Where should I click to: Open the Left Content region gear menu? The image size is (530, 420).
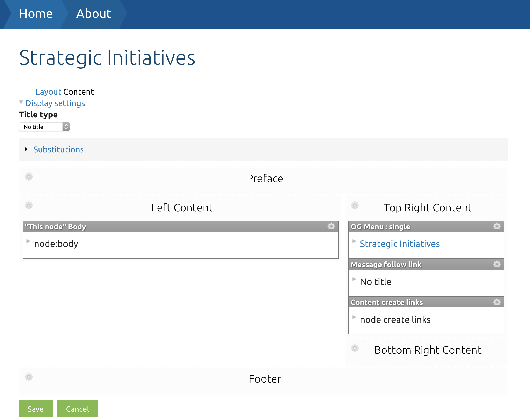click(x=29, y=206)
